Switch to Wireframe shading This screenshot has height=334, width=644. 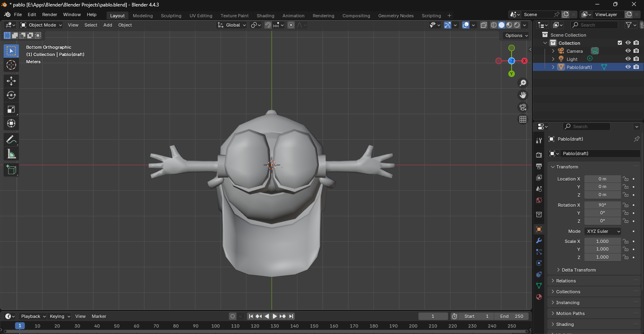point(494,25)
